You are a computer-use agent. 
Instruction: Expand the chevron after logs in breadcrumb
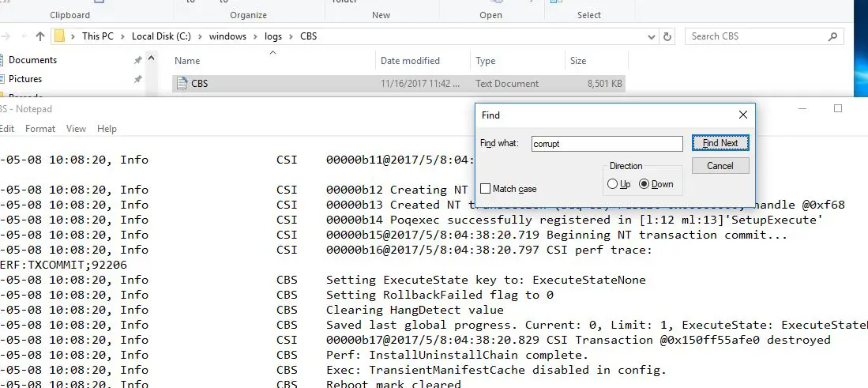pyautogui.click(x=291, y=36)
